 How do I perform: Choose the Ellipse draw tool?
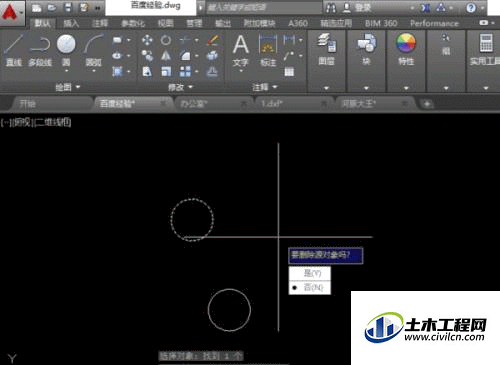117,56
